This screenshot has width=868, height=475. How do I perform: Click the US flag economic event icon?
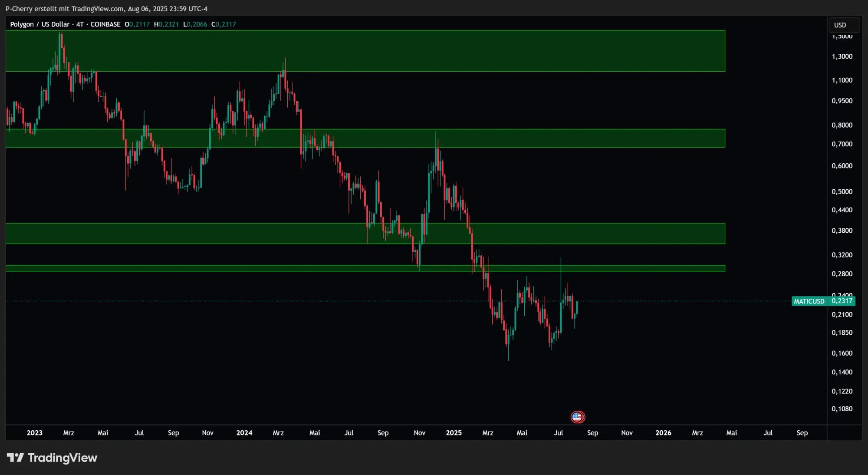(577, 417)
